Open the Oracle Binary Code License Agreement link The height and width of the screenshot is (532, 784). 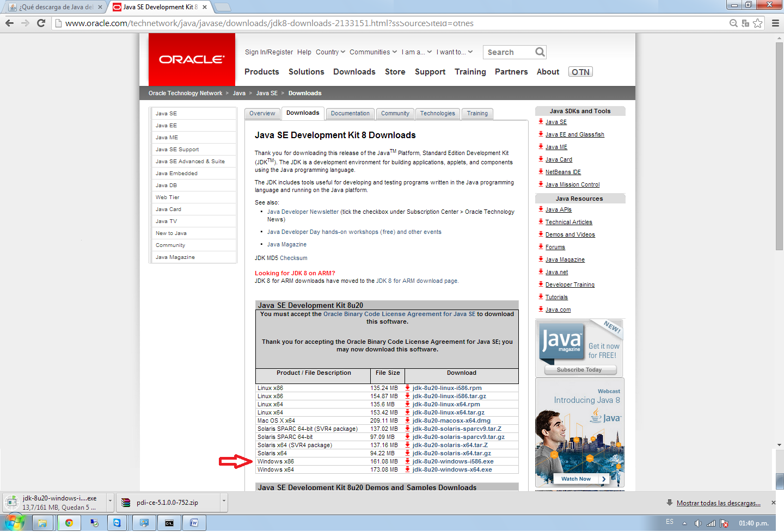(x=399, y=314)
